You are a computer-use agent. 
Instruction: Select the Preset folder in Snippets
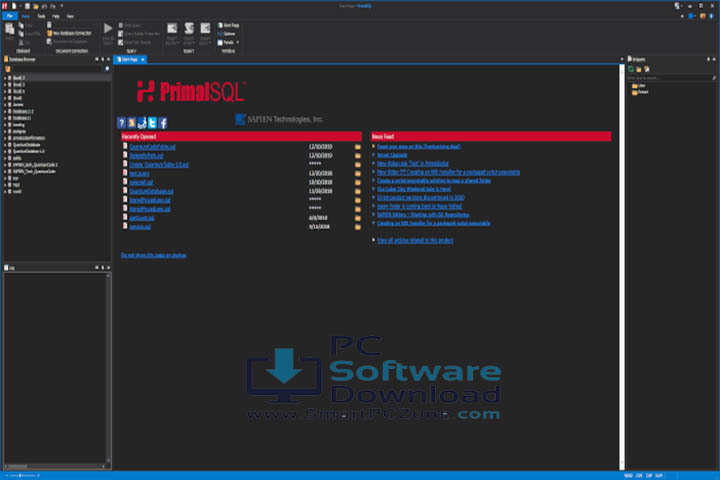click(640, 92)
